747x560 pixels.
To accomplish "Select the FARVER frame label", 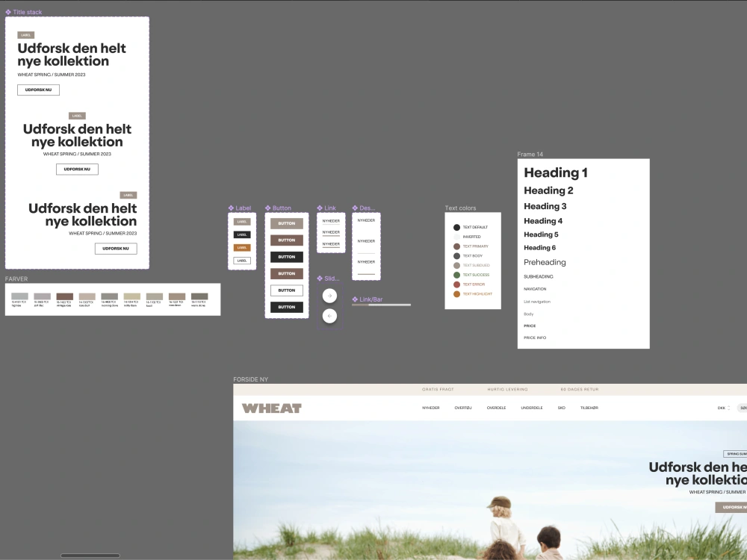I will tap(16, 279).
